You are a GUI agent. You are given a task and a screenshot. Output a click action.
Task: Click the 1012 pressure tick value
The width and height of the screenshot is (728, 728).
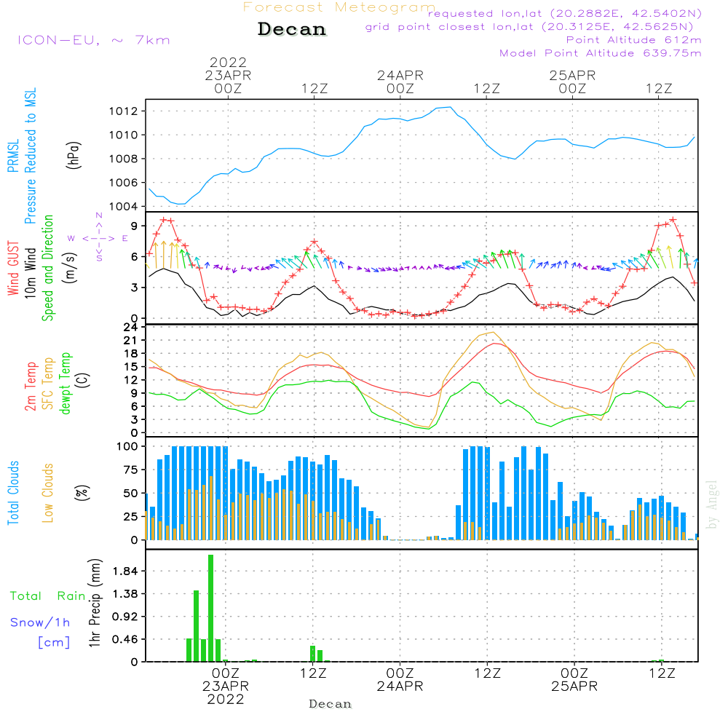[124, 111]
